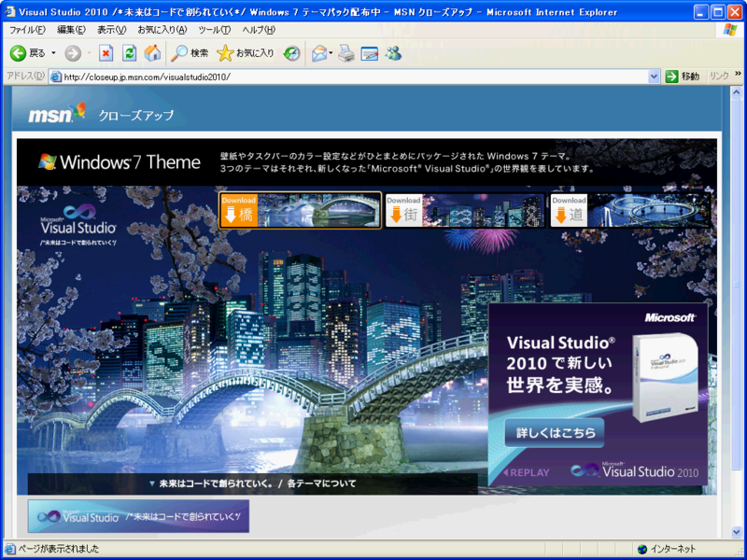Click the Visual Studio 2010 logo in ad

click(635, 470)
